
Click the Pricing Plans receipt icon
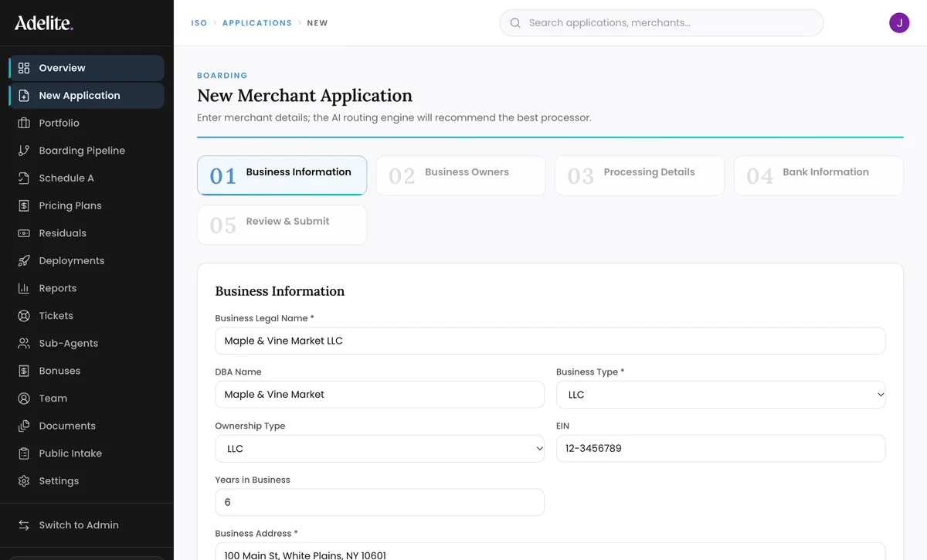click(x=24, y=205)
